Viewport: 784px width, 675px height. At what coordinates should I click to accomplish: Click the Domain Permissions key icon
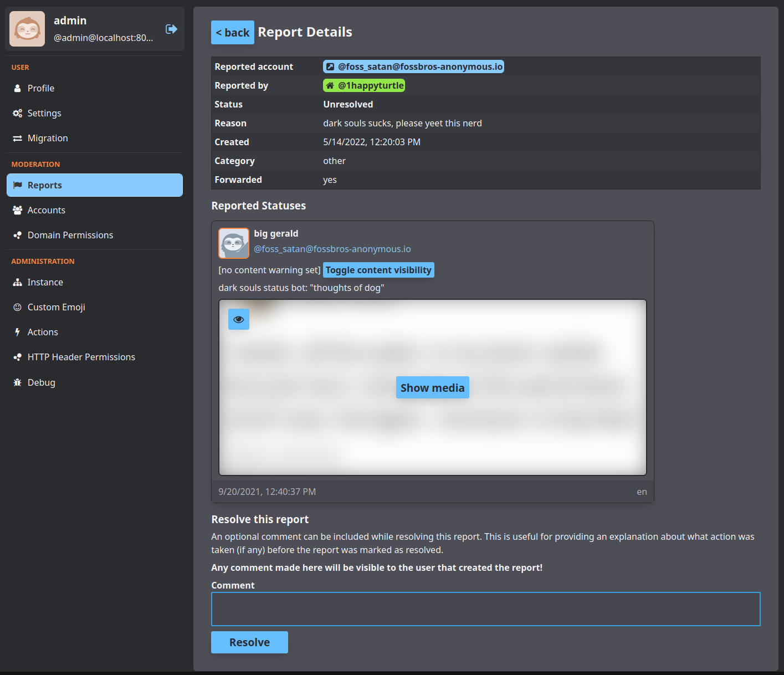(x=17, y=235)
